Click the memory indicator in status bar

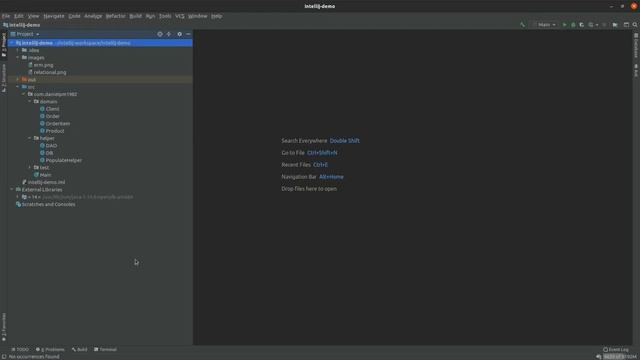(x=620, y=357)
